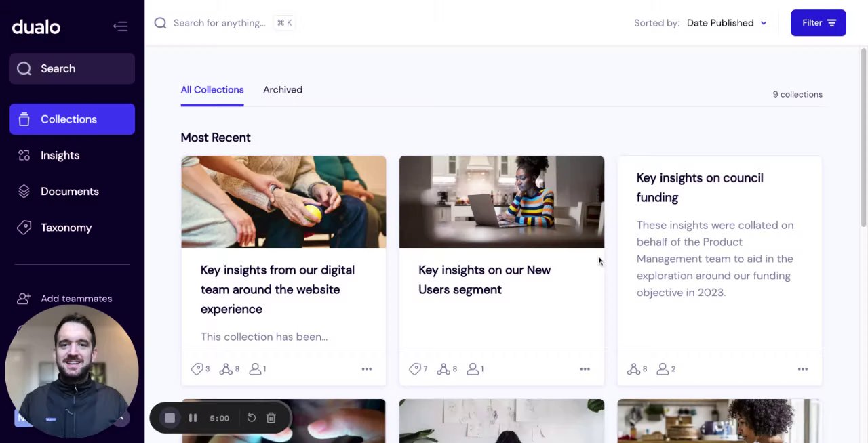The width and height of the screenshot is (868, 443).
Task: Open more options on website experience card
Action: coord(367,369)
